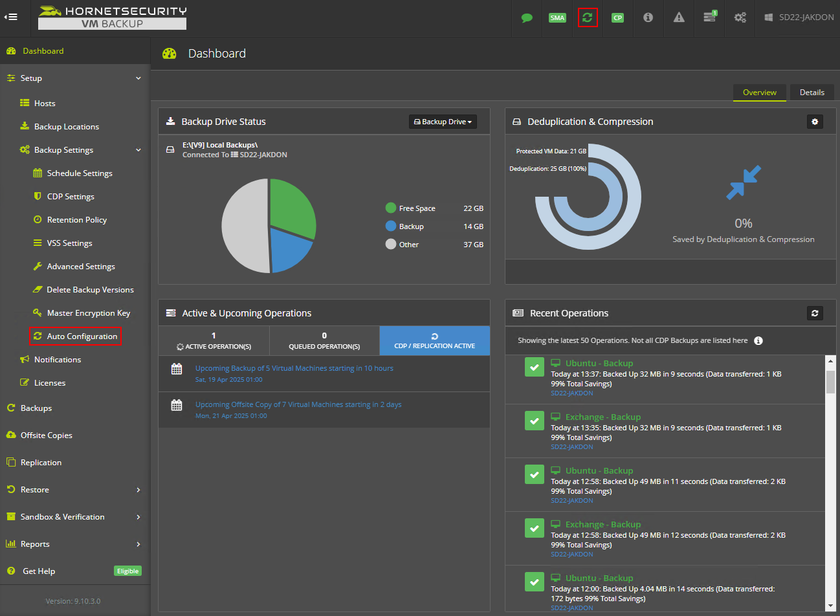
Task: Open Advanced Settings
Action: (x=81, y=267)
